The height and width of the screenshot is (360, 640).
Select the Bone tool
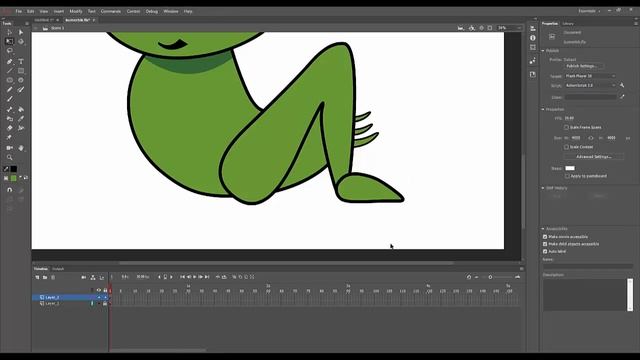[x=9, y=109]
